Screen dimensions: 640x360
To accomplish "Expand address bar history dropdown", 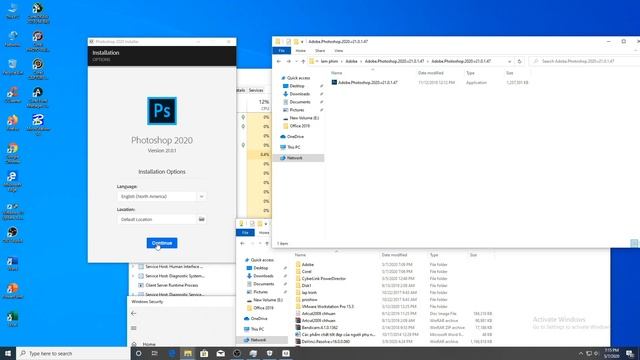I will 509,61.
